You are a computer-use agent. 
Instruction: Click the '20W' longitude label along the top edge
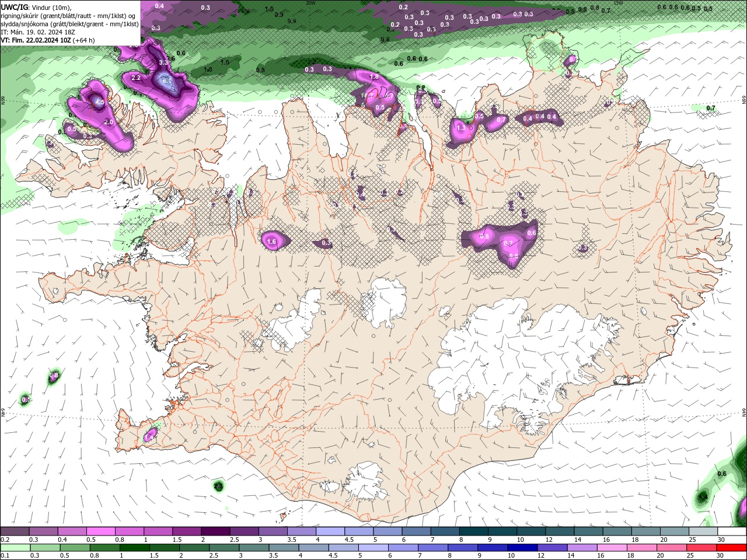[310, 2]
